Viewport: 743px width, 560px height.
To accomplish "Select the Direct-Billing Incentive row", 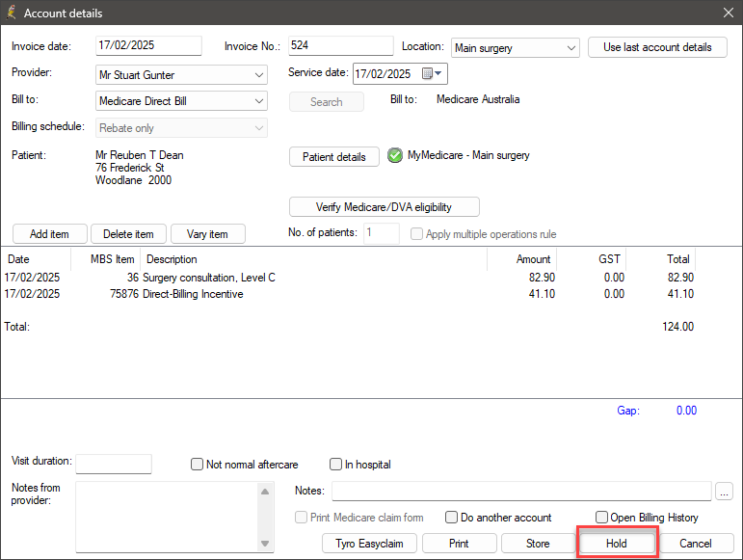I will (x=349, y=294).
